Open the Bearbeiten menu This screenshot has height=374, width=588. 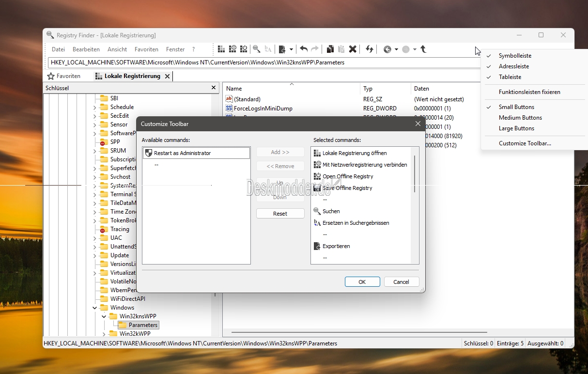(86, 49)
